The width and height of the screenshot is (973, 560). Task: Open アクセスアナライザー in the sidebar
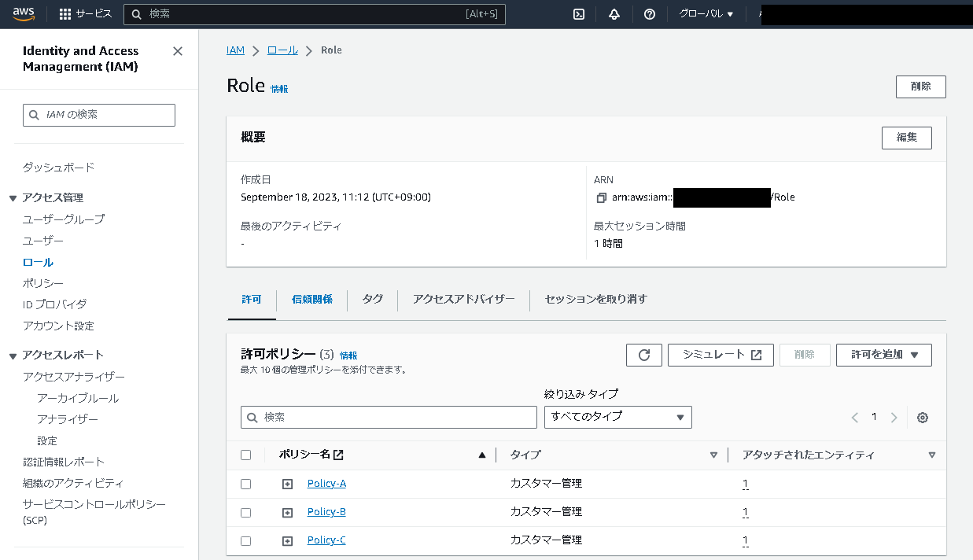74,377
